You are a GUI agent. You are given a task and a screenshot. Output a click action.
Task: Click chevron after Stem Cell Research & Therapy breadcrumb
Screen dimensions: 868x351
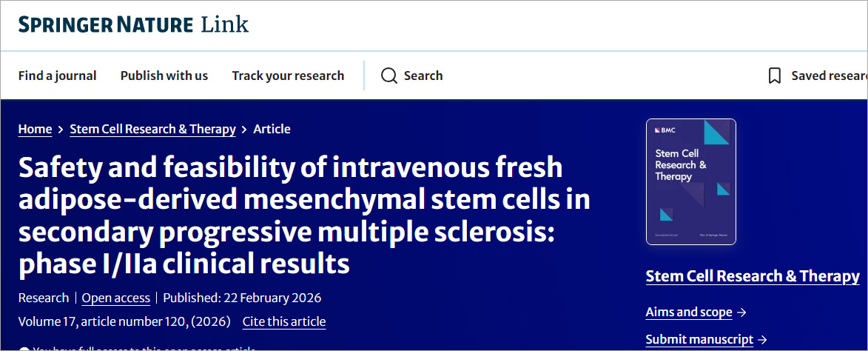click(x=244, y=130)
